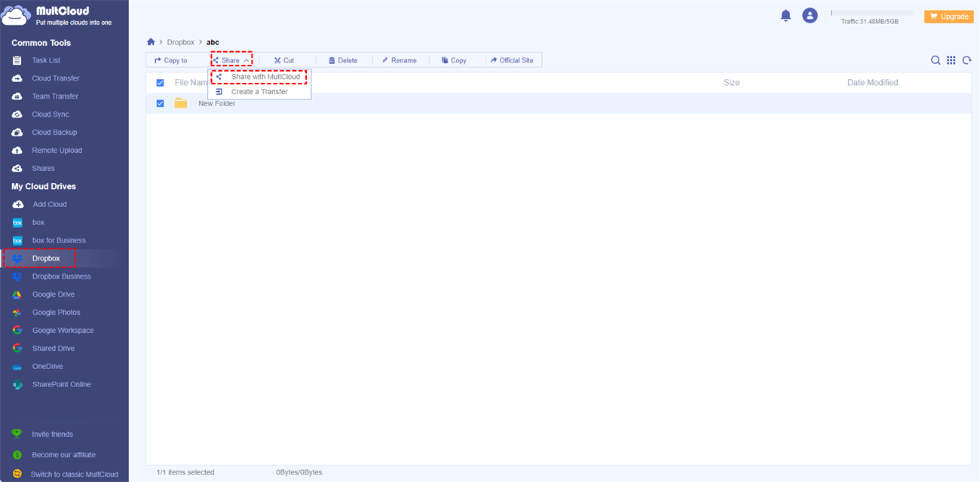
Task: Open Google Workspace drive
Action: [63, 331]
